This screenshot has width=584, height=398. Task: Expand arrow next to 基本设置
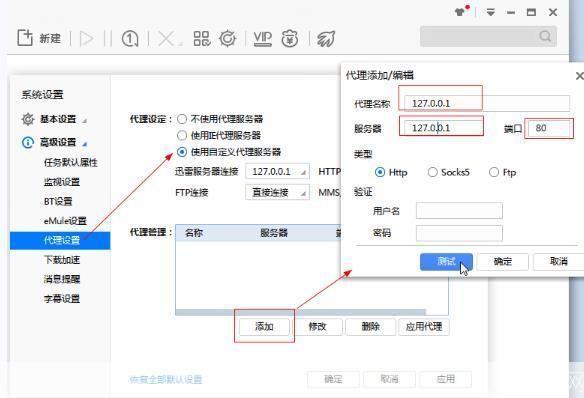(85, 121)
